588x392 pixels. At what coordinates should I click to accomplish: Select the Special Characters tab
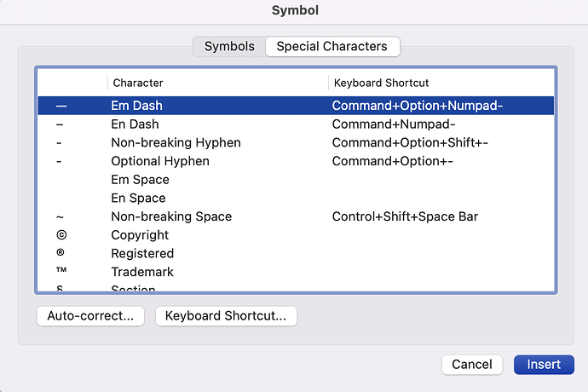click(x=331, y=46)
